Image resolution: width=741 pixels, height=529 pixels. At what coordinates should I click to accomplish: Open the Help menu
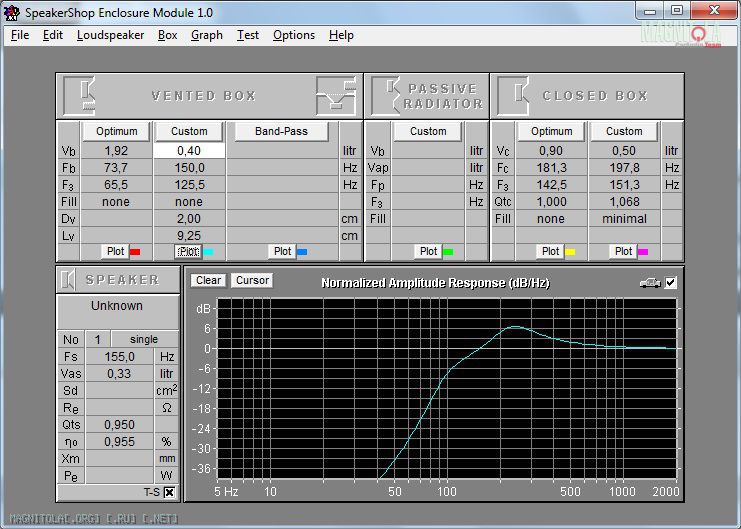click(341, 35)
